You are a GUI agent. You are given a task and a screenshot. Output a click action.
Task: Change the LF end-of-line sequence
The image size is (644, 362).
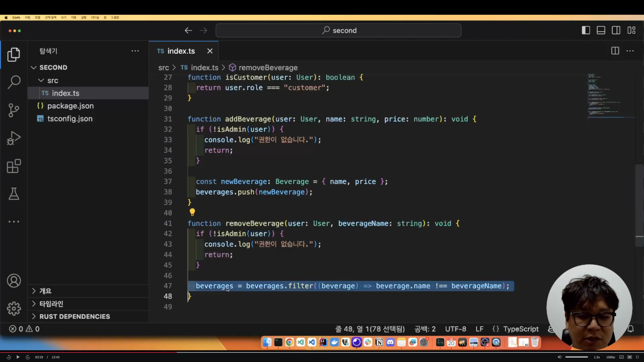(479, 329)
